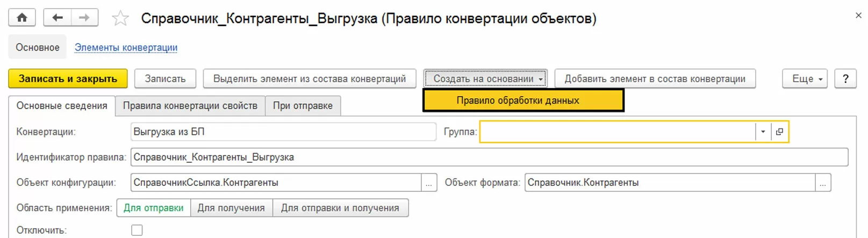
Task: Open the Еще dropdown menu
Action: coord(805,79)
